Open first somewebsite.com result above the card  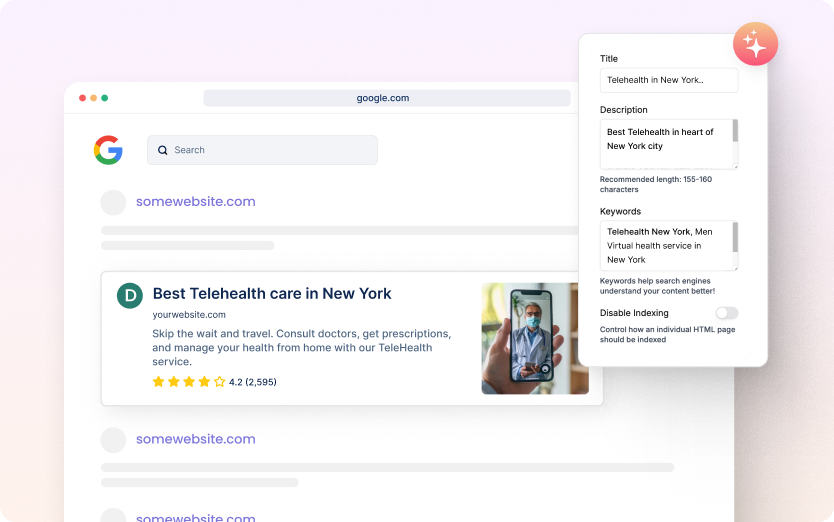coord(196,202)
